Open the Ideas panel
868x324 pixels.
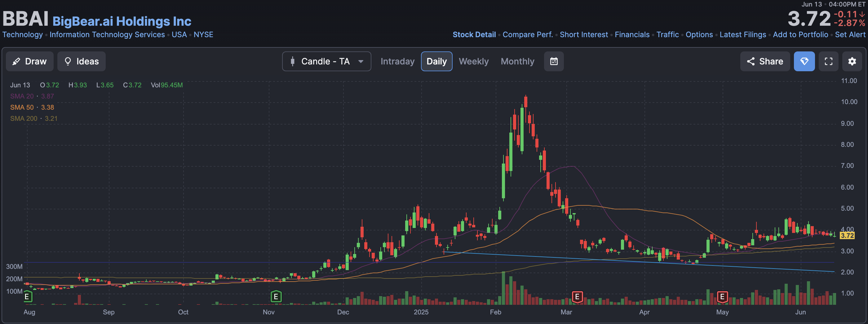(81, 61)
